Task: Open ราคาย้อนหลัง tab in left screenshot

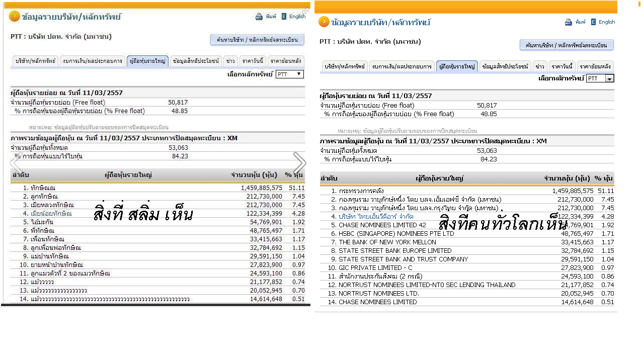Action: coord(286,61)
